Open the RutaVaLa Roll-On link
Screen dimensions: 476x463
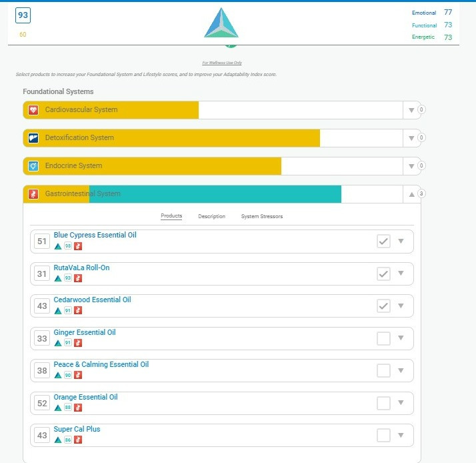81,268
